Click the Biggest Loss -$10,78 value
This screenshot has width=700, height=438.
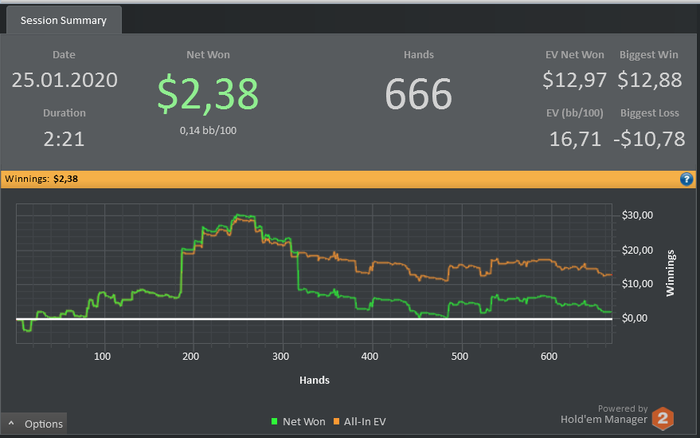649,139
